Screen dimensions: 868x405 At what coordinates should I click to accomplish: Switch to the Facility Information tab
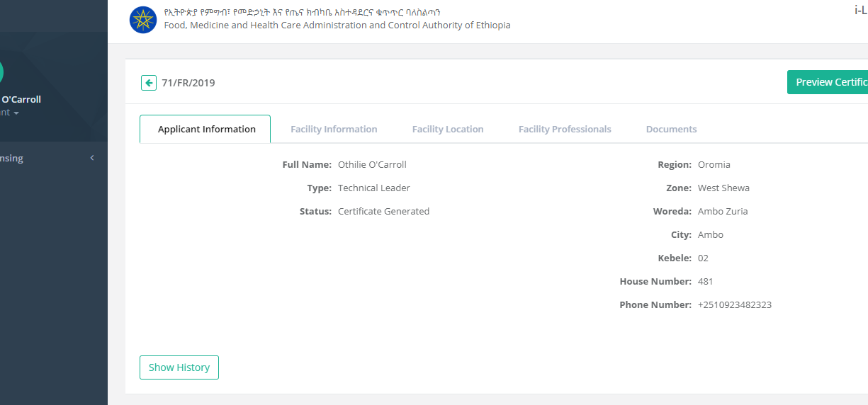coord(334,129)
